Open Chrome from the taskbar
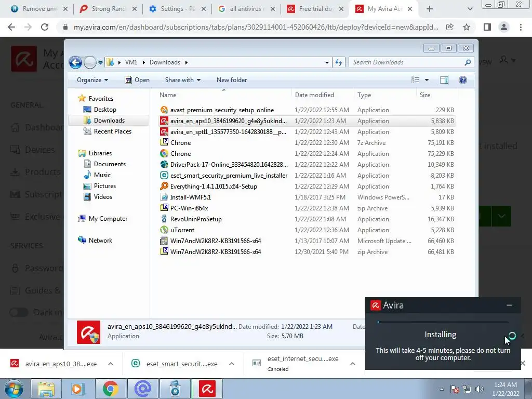The width and height of the screenshot is (532, 399). pos(110,389)
